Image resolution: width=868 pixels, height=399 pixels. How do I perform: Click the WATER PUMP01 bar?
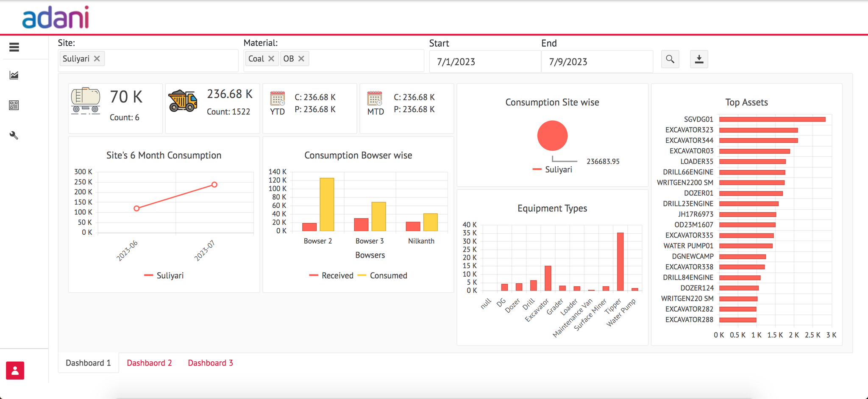(746, 246)
